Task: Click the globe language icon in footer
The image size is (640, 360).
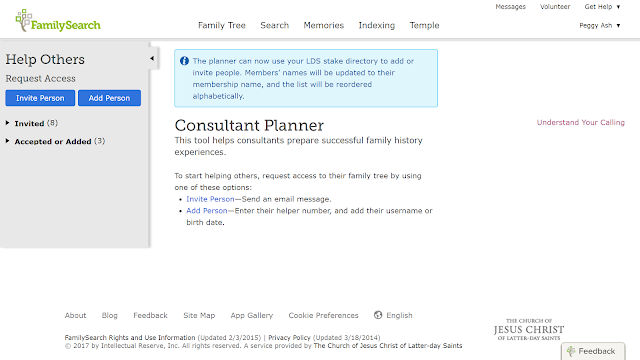Action: pos(378,315)
